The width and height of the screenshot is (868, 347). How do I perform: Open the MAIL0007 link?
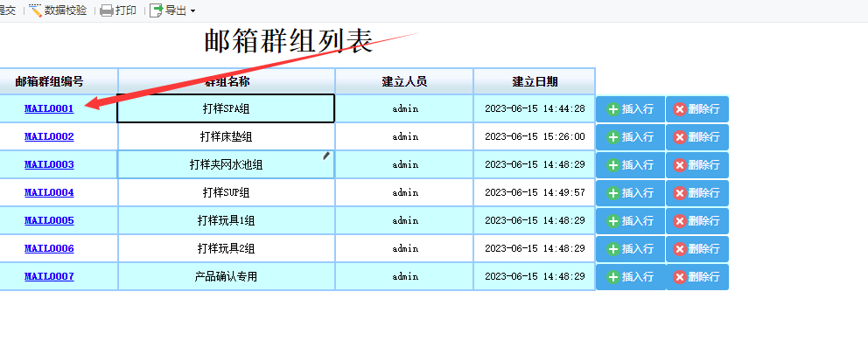49,276
